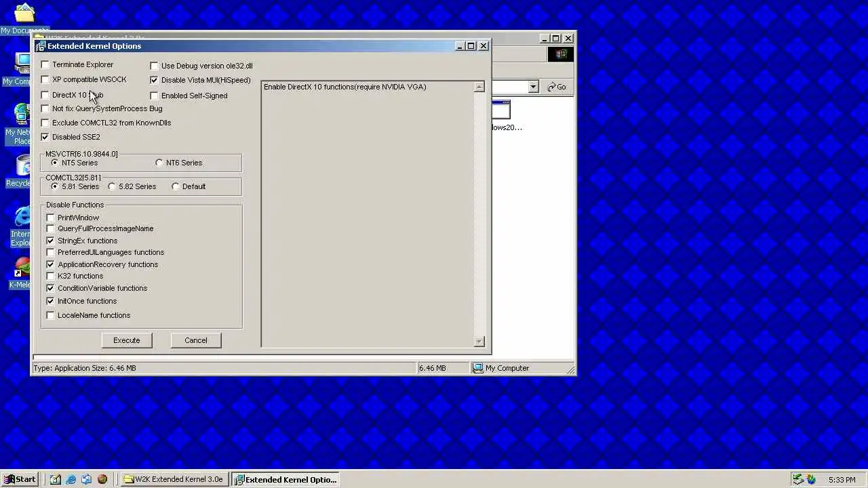
Task: Check the Enabled Self-Signed option
Action: 155,96
